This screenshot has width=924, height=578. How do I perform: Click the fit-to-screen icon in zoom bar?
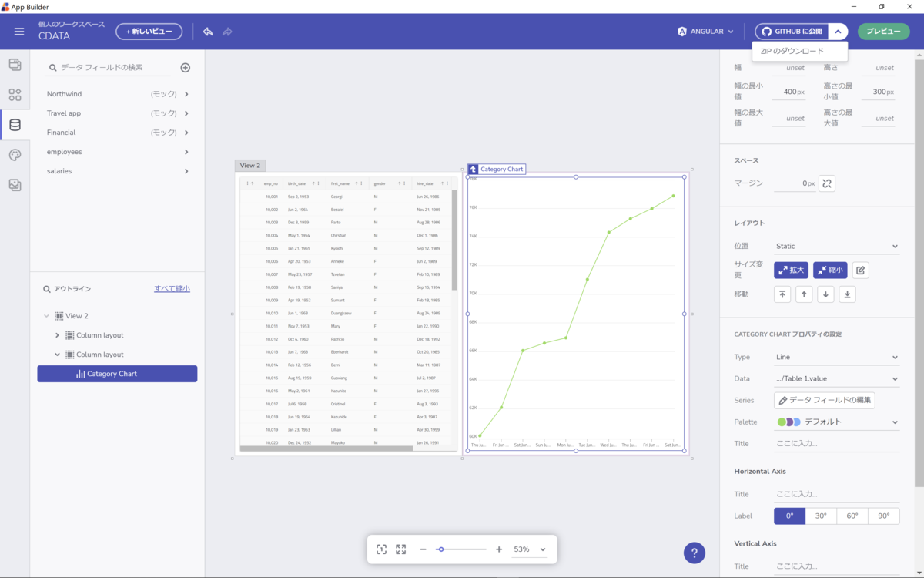point(381,549)
